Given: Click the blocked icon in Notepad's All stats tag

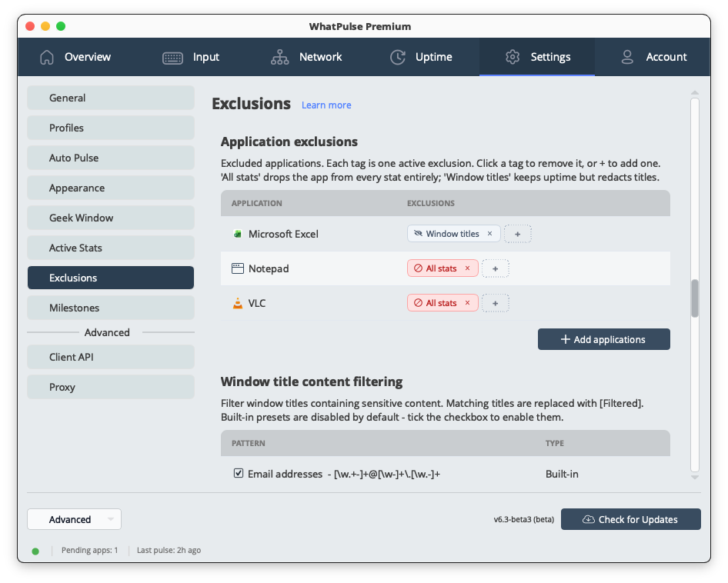Looking at the screenshot, I should (x=418, y=268).
